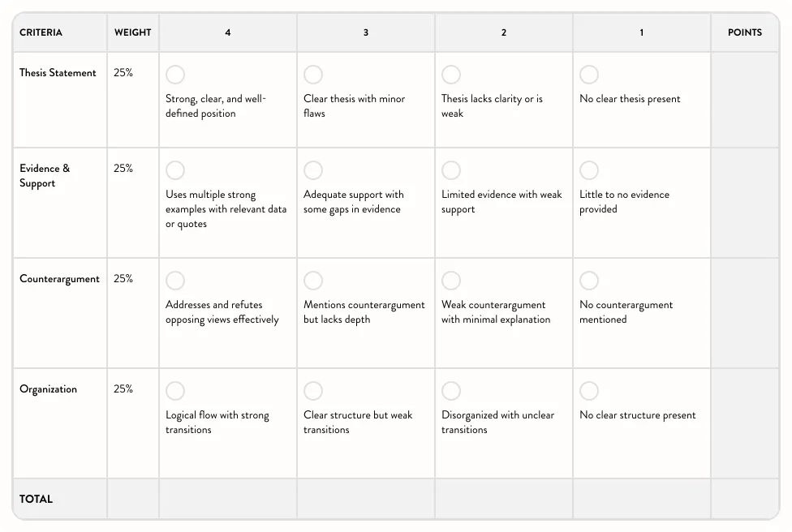Choose 'Clear structure but weak transitions' radio
Screen dimensions: 792x532
[x=313, y=392]
